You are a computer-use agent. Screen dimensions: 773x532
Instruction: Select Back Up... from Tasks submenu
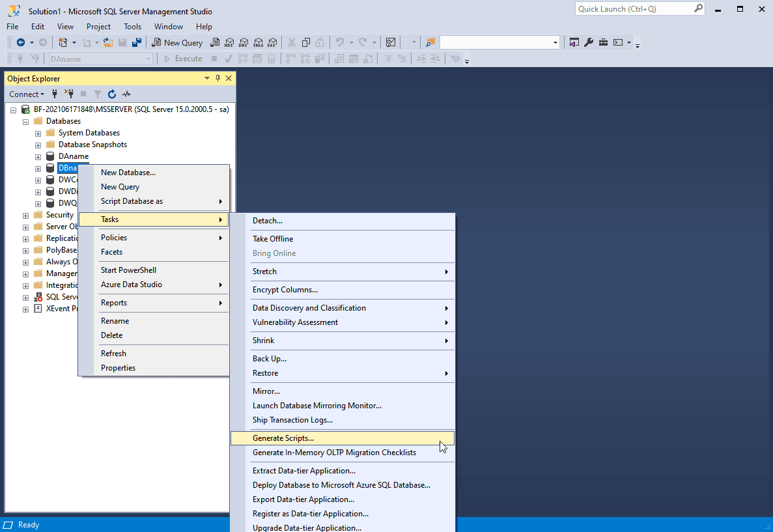342,358
